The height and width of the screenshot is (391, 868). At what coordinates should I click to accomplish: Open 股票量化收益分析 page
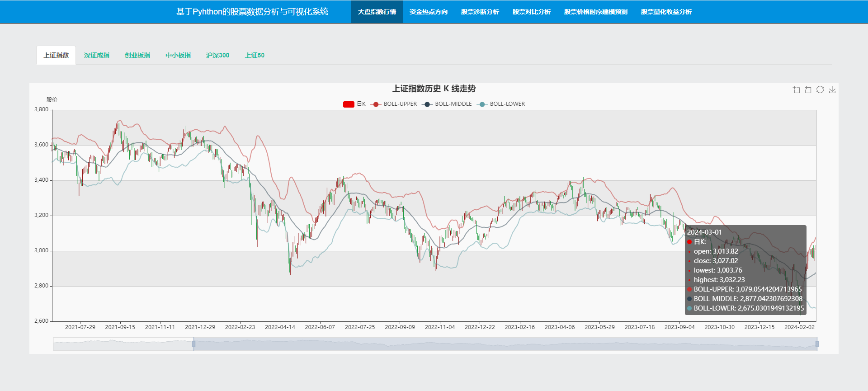666,12
